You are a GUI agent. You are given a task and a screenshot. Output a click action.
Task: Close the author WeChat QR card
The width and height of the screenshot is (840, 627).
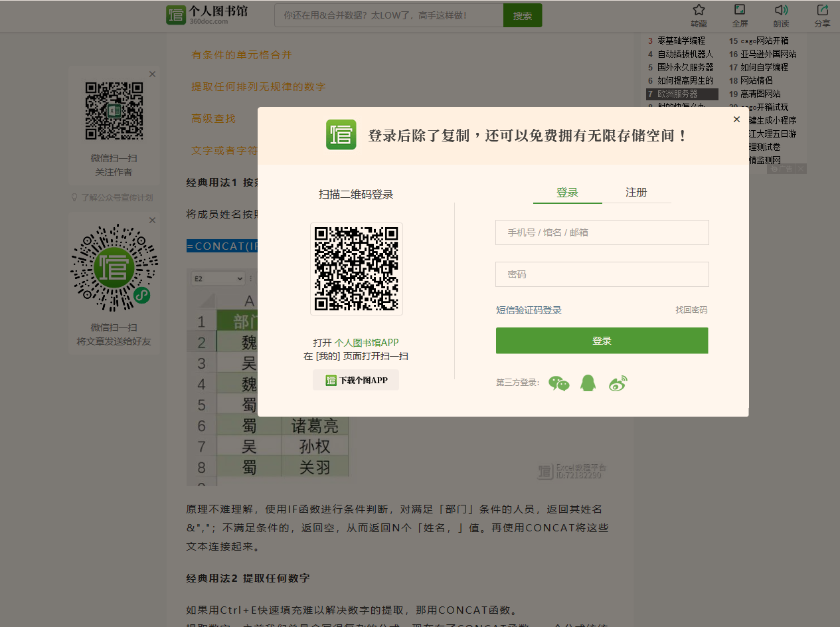[x=152, y=74]
